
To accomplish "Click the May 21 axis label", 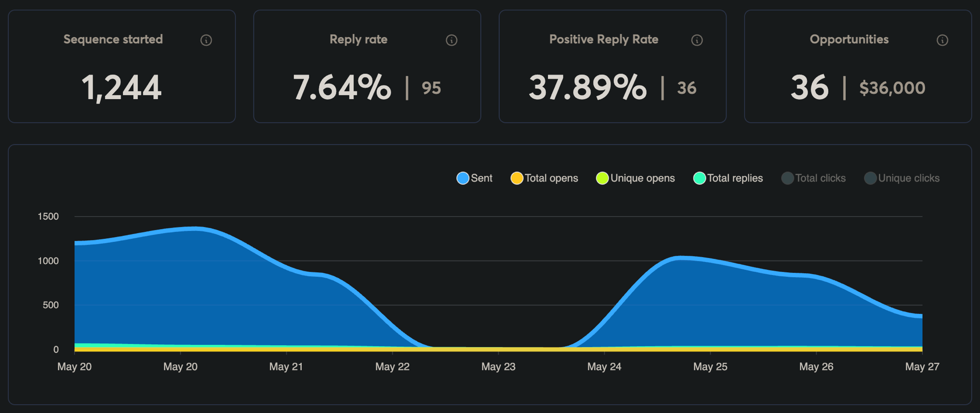I will [286, 367].
